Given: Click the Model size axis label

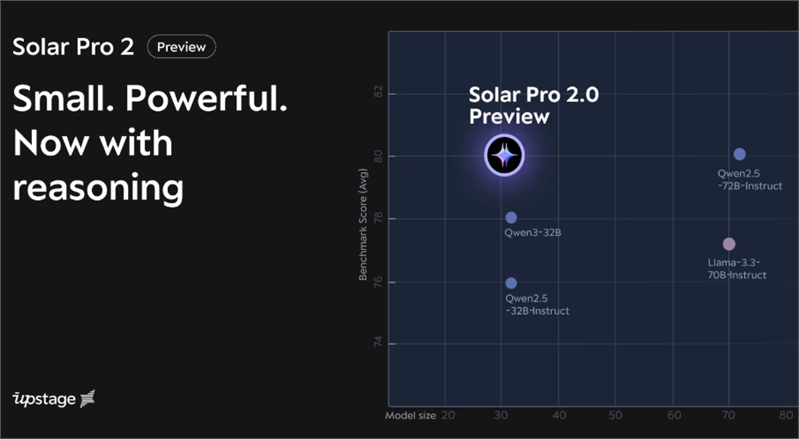Looking at the screenshot, I should pos(410,416).
